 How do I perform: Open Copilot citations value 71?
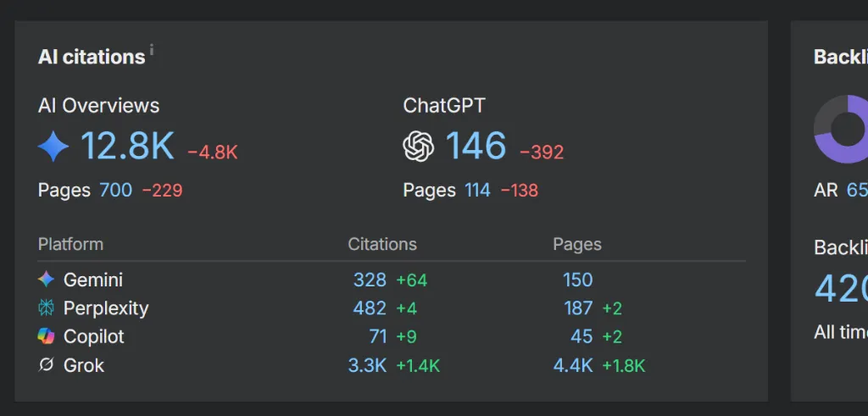(x=377, y=336)
